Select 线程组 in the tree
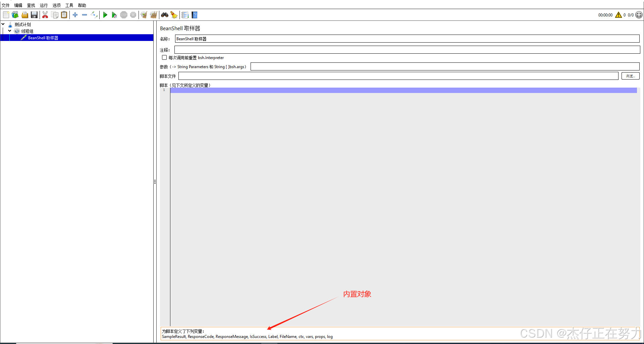 [x=27, y=31]
